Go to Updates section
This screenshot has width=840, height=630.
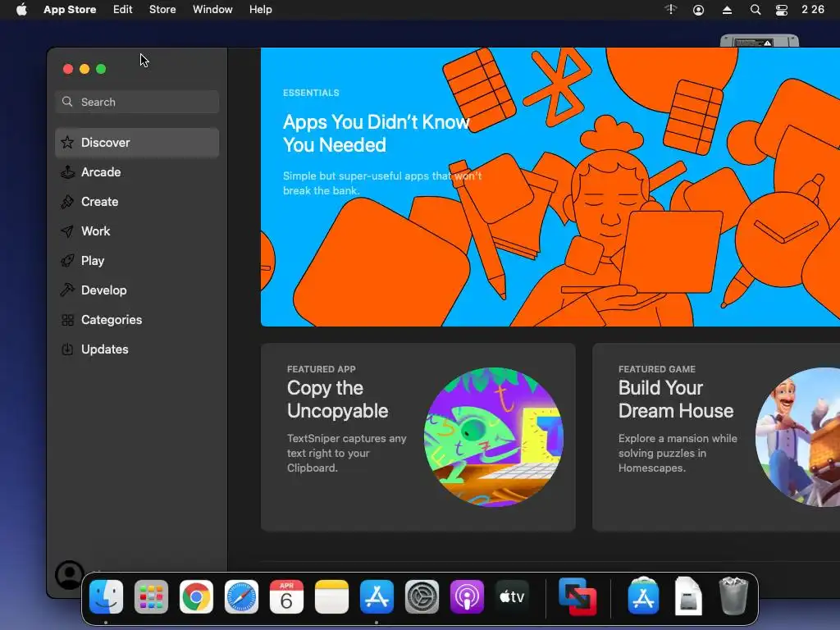[x=137, y=349]
